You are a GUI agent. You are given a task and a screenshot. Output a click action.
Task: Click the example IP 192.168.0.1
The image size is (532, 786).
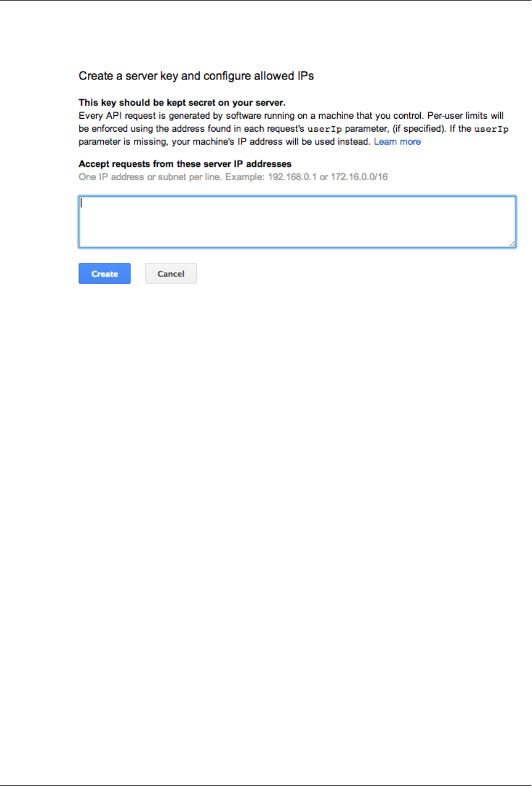tap(292, 177)
